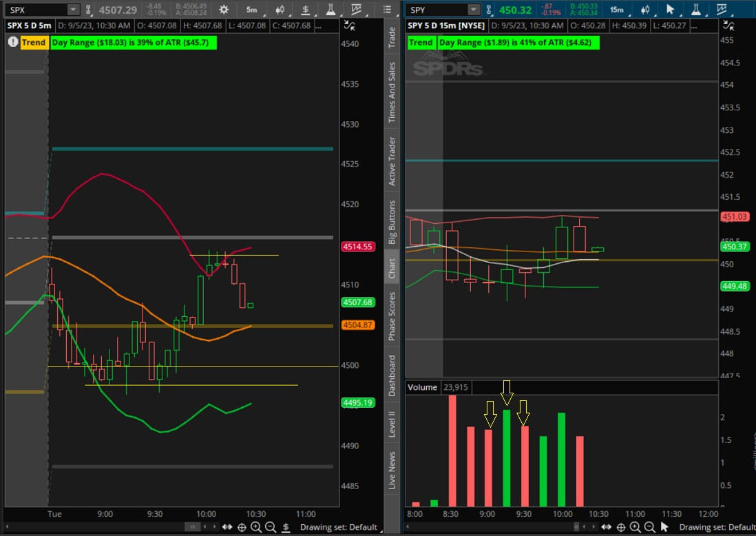Image resolution: width=756 pixels, height=536 pixels.
Task: Click red 4514.55 price bubble
Action: (x=358, y=247)
